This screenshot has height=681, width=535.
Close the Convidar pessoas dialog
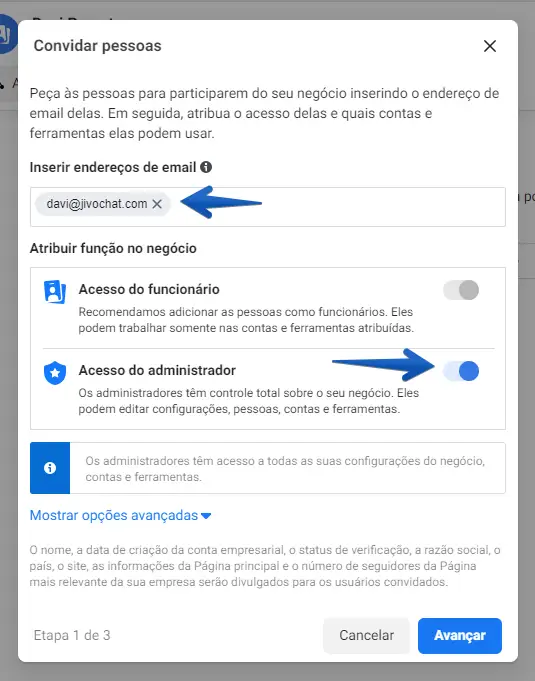pos(489,46)
